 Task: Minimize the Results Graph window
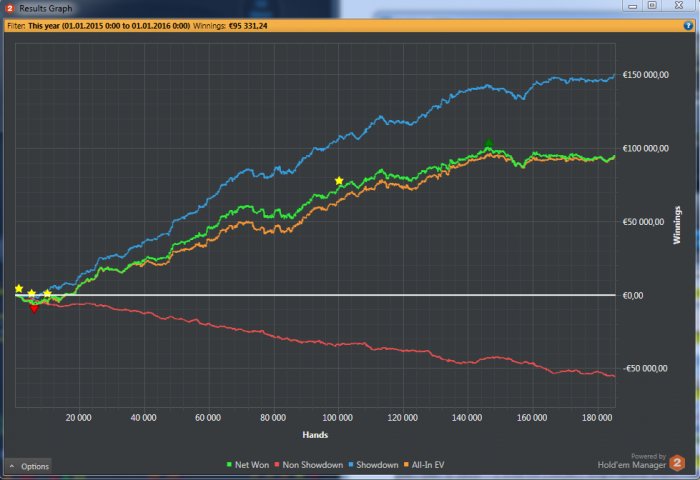[632, 6]
